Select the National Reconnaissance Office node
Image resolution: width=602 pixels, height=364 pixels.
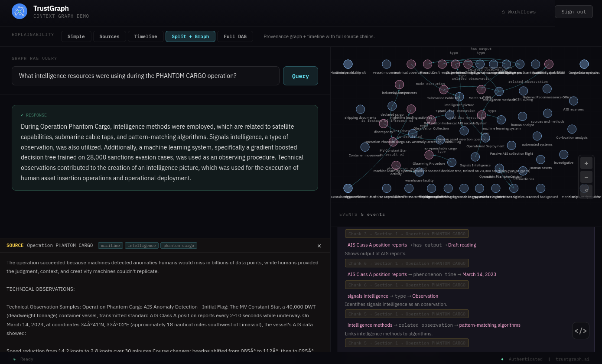(x=547, y=89)
